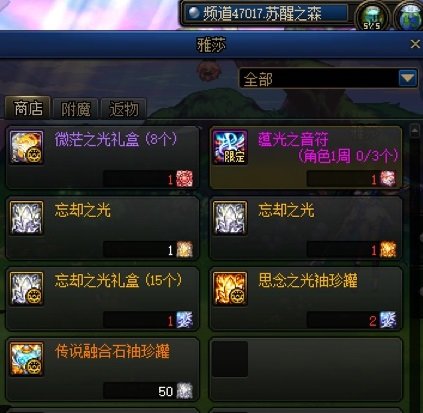
Task: Select the 传说融合石袖珍罐 item icon
Action: tap(26, 359)
